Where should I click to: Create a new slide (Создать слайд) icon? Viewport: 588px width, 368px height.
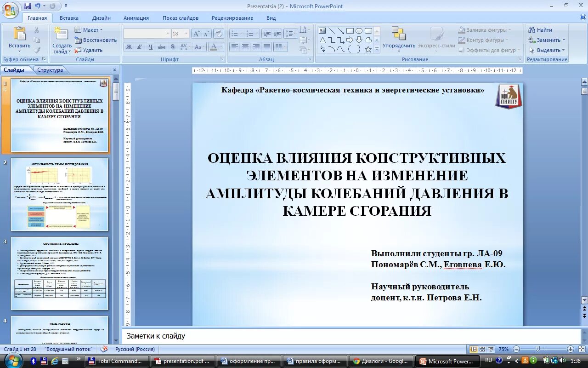click(x=61, y=34)
